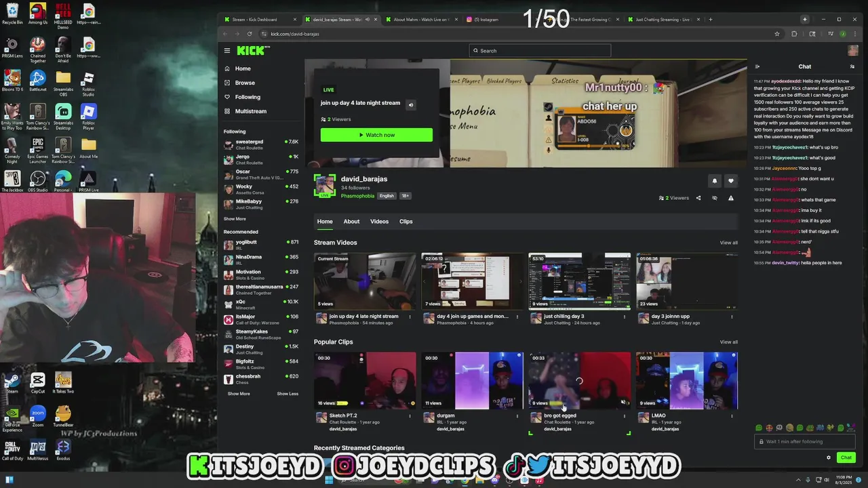Expand Show More under Recommended list

pyautogui.click(x=239, y=394)
